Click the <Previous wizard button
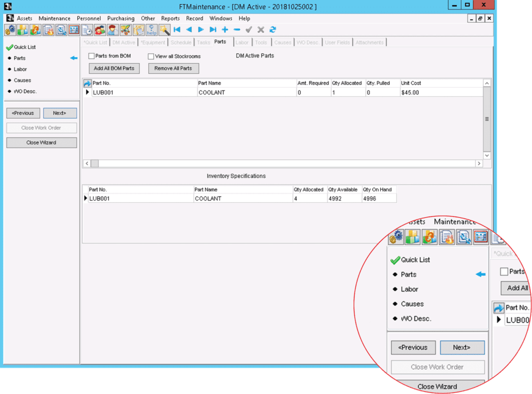This screenshot has width=532, height=394. pyautogui.click(x=23, y=113)
